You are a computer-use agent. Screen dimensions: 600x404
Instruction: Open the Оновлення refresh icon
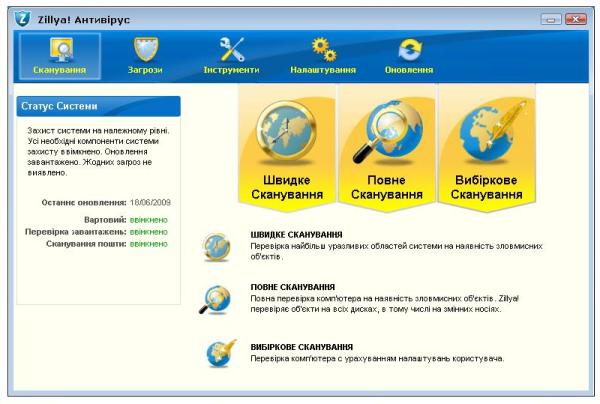click(410, 50)
